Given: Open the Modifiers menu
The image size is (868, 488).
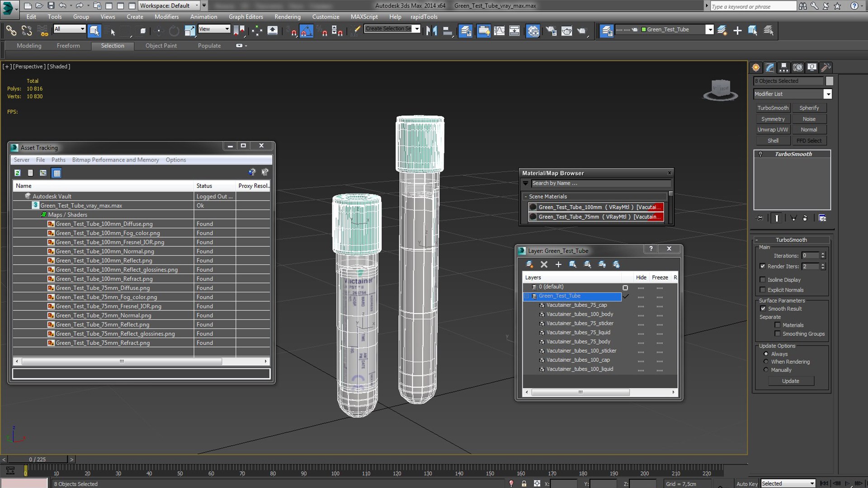Looking at the screenshot, I should click(166, 17).
